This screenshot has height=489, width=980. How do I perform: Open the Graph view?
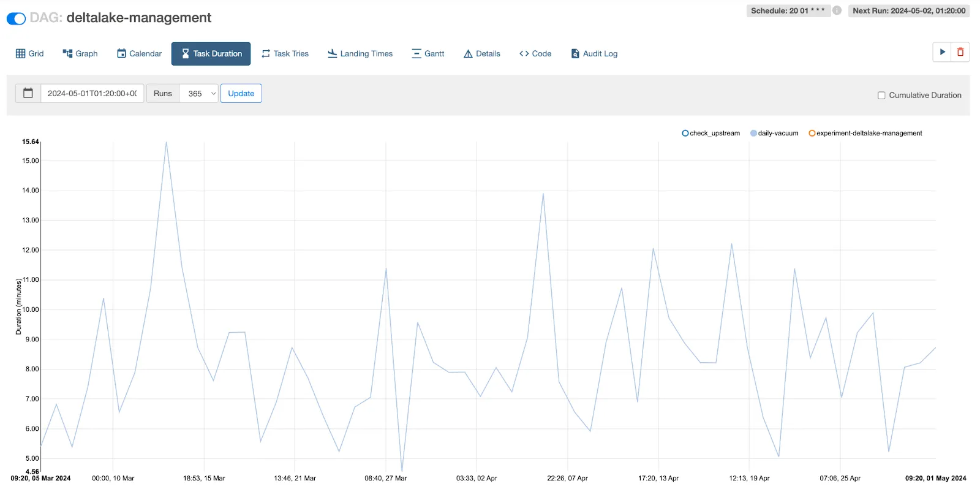80,54
